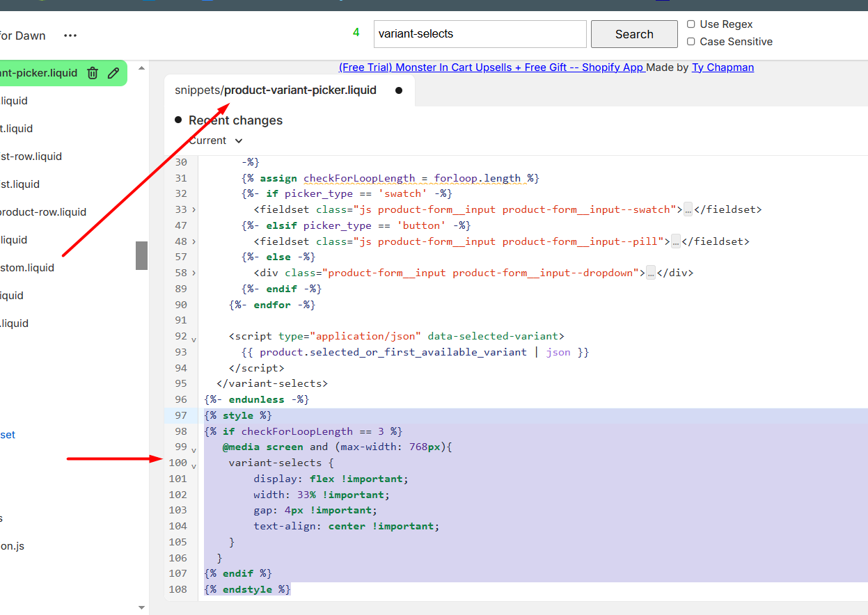Click the ellipsis placeholder in swatch fieldset line
This screenshot has height=615, width=868.
click(688, 209)
